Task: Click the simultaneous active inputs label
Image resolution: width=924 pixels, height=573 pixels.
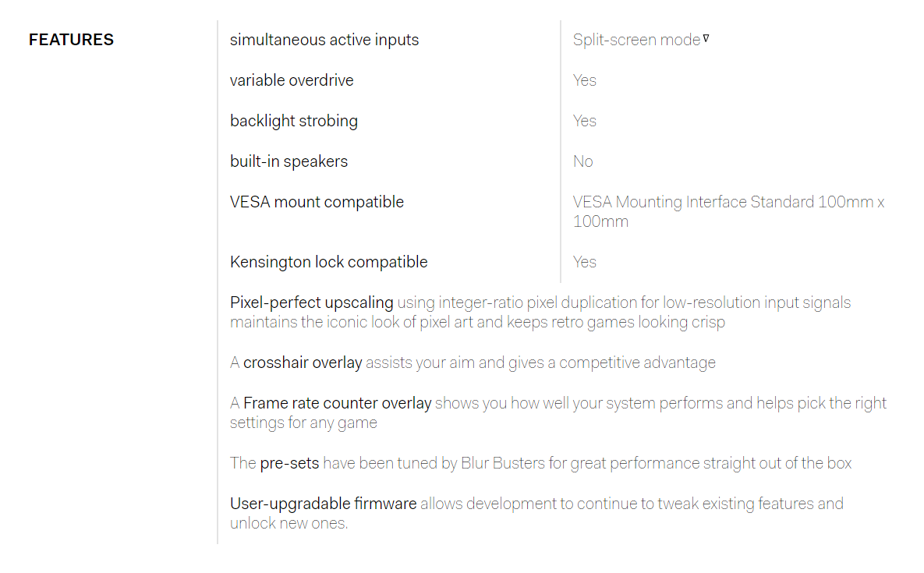Action: click(x=324, y=40)
